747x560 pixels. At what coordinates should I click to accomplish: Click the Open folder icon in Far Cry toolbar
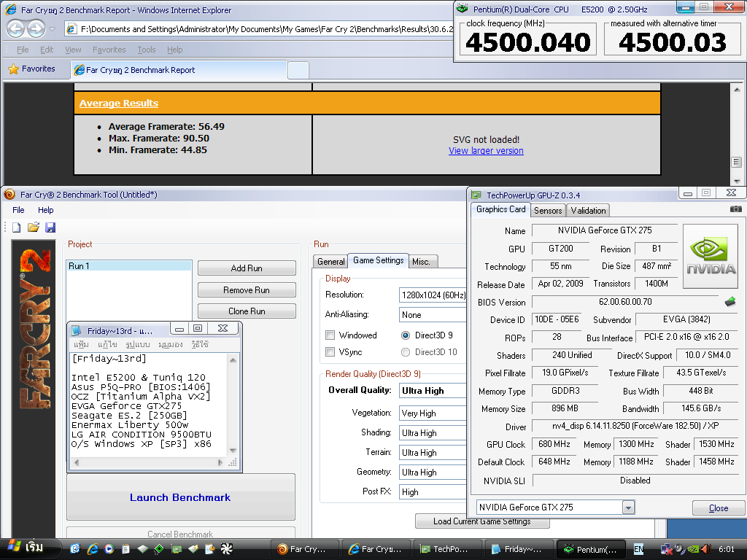point(34,227)
